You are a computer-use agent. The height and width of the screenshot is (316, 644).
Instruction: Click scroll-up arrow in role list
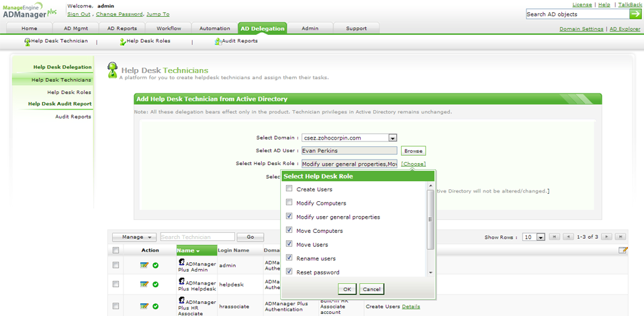[430, 185]
